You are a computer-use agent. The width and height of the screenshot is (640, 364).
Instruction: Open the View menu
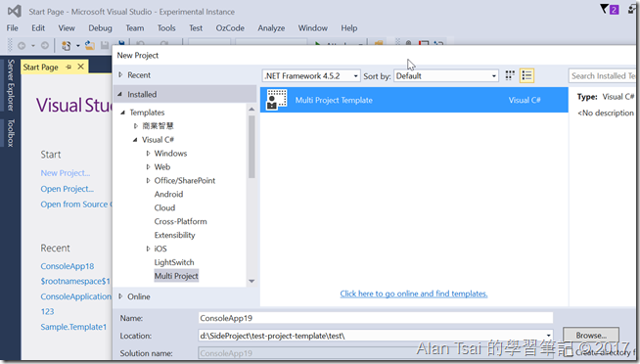point(67,27)
